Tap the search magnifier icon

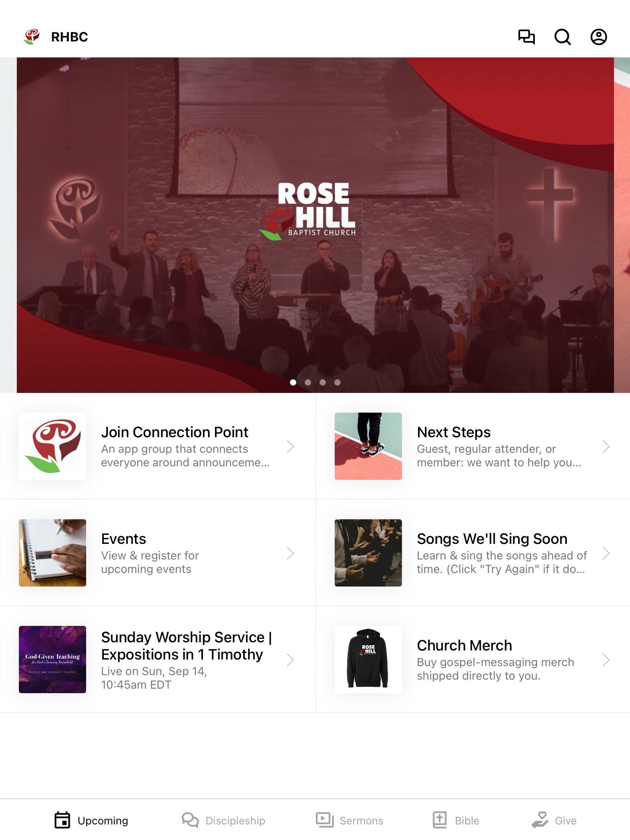(563, 37)
